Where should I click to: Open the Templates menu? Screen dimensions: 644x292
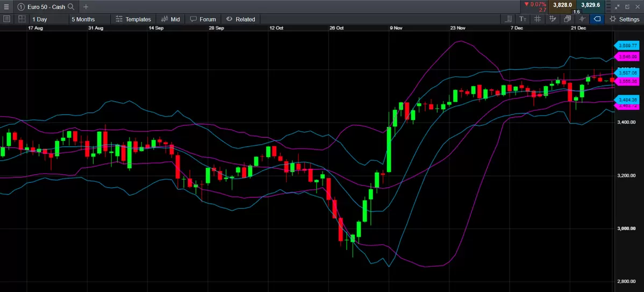click(133, 19)
